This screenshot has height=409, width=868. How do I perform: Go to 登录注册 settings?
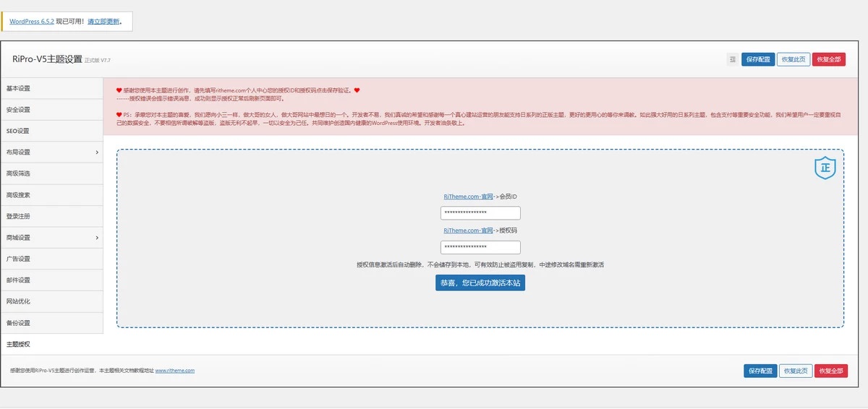[19, 216]
